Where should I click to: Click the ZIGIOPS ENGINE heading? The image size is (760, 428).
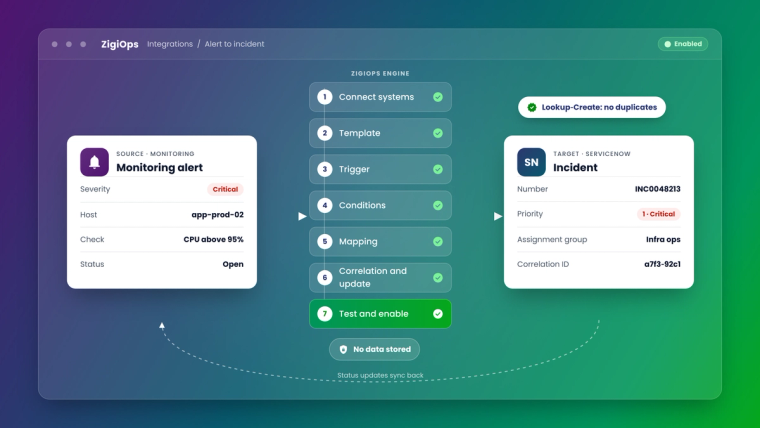[x=380, y=74]
